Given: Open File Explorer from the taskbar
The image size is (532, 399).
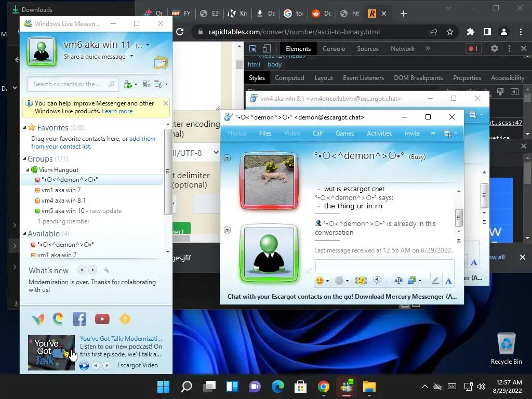Looking at the screenshot, I should 369,387.
